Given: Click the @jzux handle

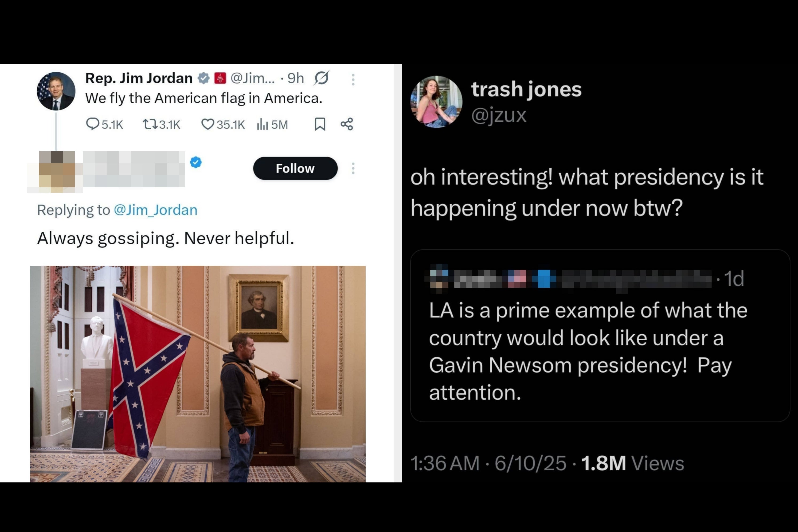Looking at the screenshot, I should [x=498, y=115].
